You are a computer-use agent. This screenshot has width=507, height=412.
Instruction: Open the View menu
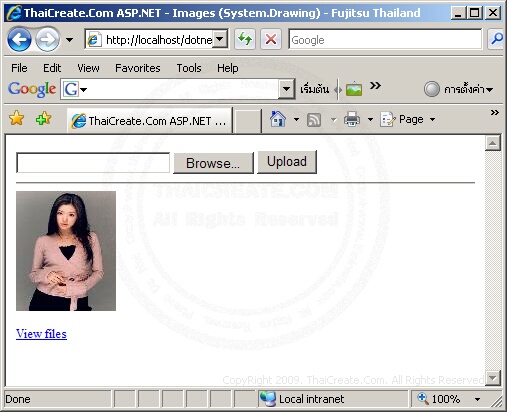88,68
